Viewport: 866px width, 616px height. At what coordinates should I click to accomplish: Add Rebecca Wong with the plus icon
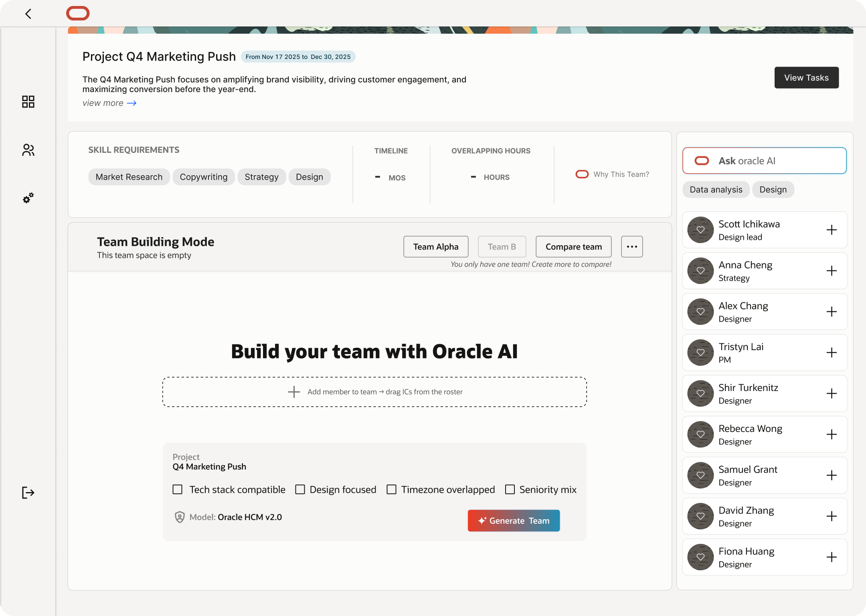click(x=832, y=434)
